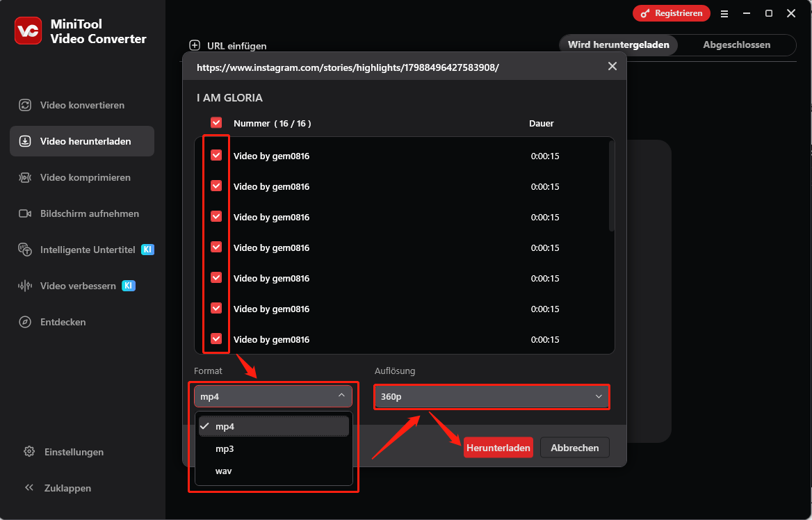
Task: Uncheck the first Video by gem0816 checkbox
Action: [216, 156]
